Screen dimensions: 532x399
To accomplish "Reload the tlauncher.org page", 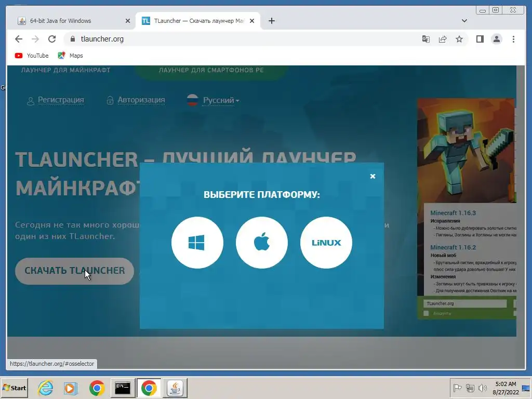I will click(x=52, y=39).
